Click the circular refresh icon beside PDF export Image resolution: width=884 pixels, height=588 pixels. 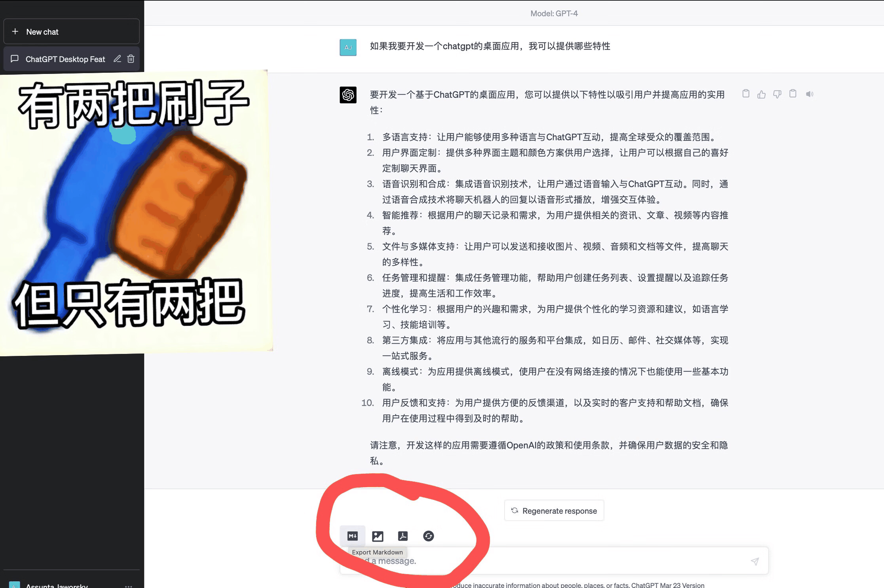click(x=428, y=536)
